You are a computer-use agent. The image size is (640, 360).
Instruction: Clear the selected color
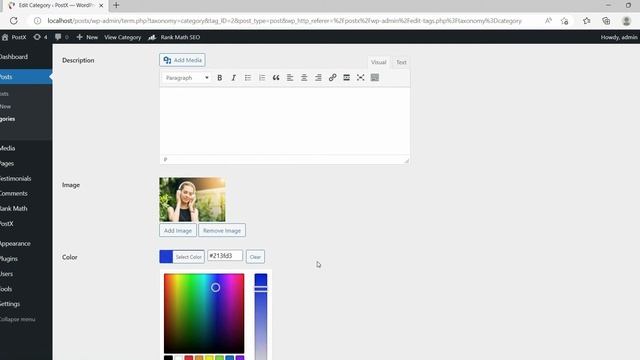(x=255, y=257)
